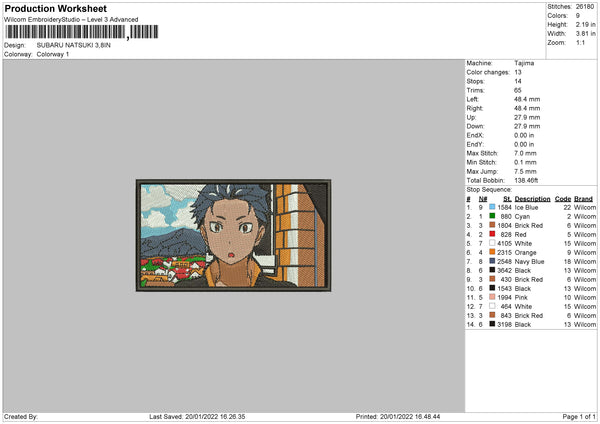Click the Brick Red swatch with 843 stitches
600x424 pixels.
[492, 315]
